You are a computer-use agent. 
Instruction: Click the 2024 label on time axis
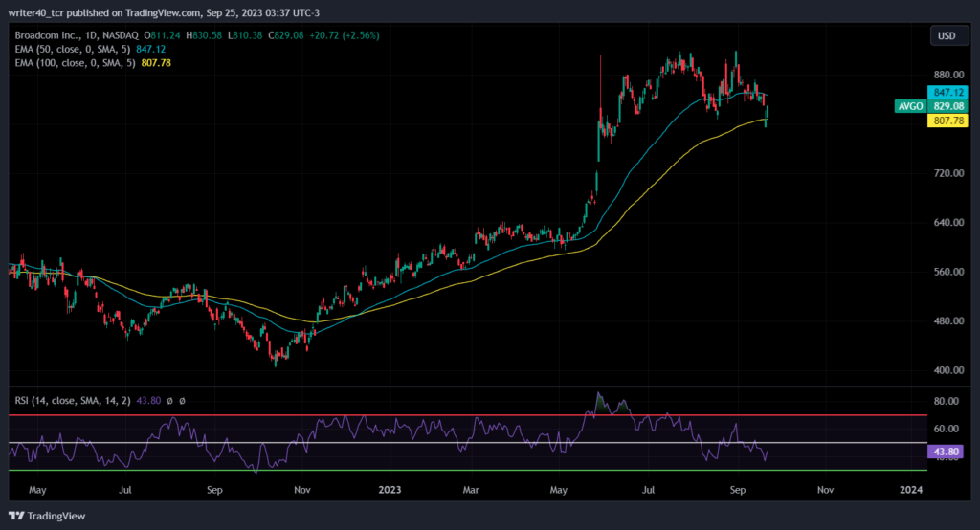pos(911,490)
